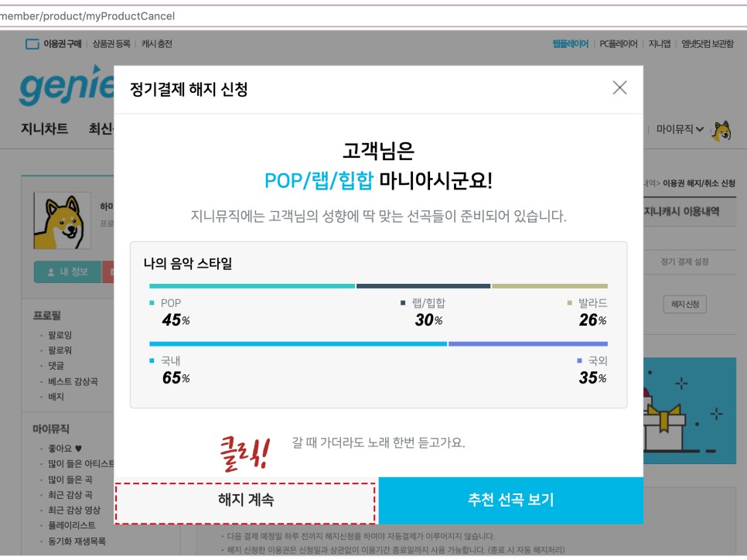Open 최근 감상 영상 in sidebar

pyautogui.click(x=74, y=510)
